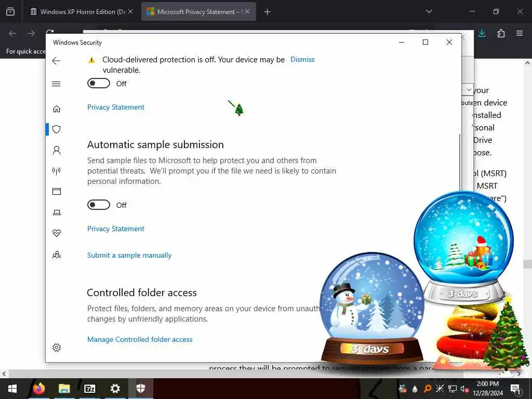Screen dimensions: 532x399
Task: Open App & browser control icon
Action: pos(57,191)
